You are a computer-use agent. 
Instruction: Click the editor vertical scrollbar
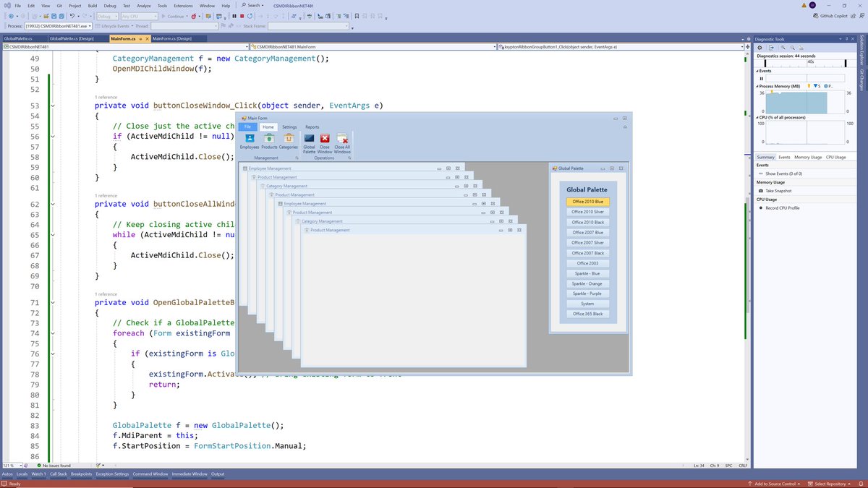[747, 257]
